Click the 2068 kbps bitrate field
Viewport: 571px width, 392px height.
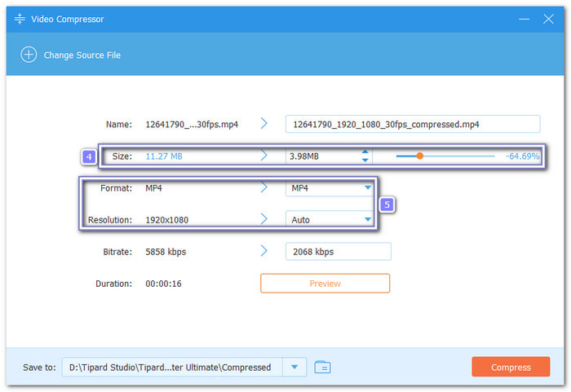tap(338, 252)
